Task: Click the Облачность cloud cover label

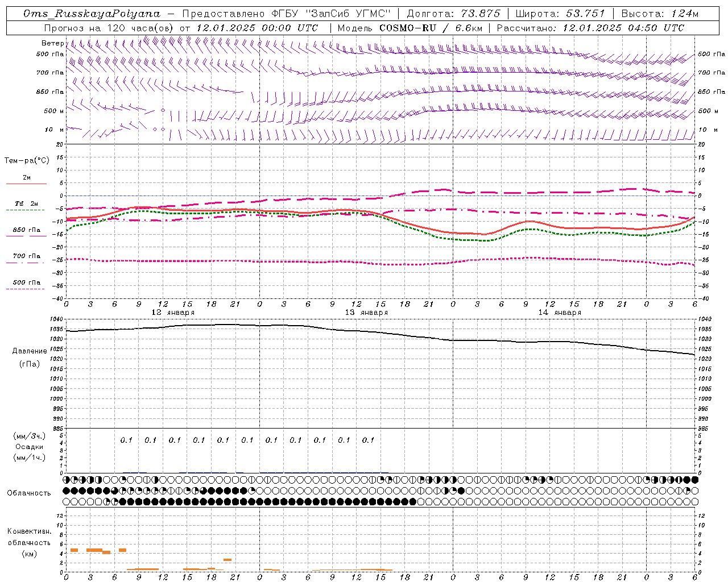Action: tap(29, 493)
